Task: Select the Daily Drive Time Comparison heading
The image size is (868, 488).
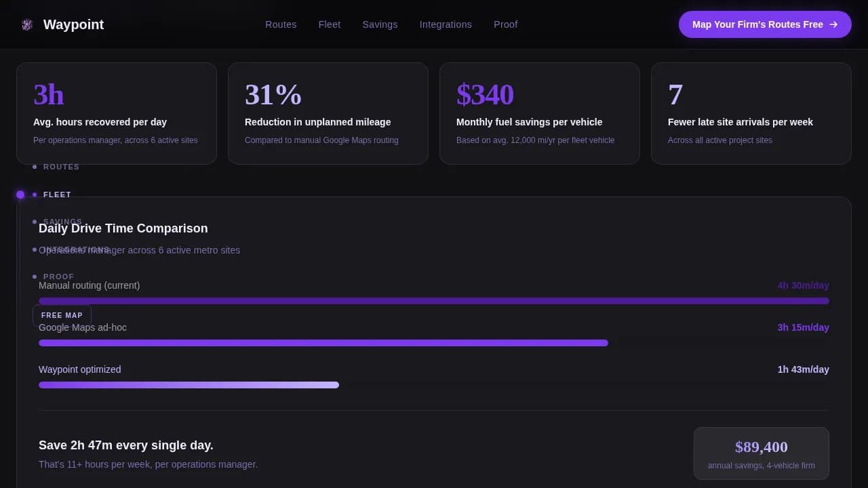Action: point(123,228)
